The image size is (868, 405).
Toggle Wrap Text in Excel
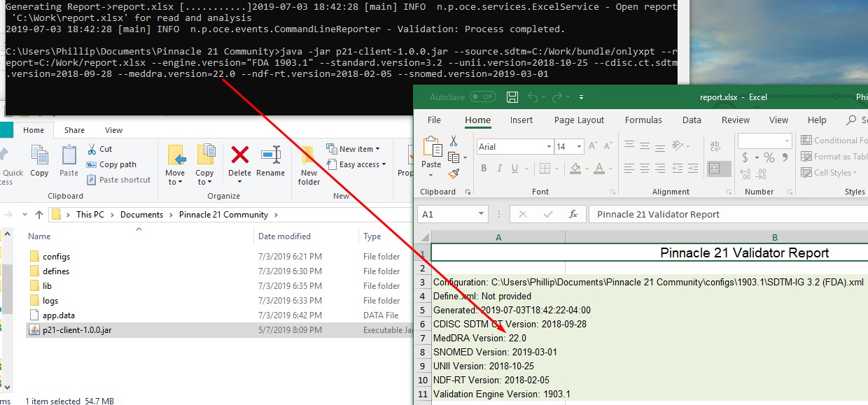coord(715,146)
